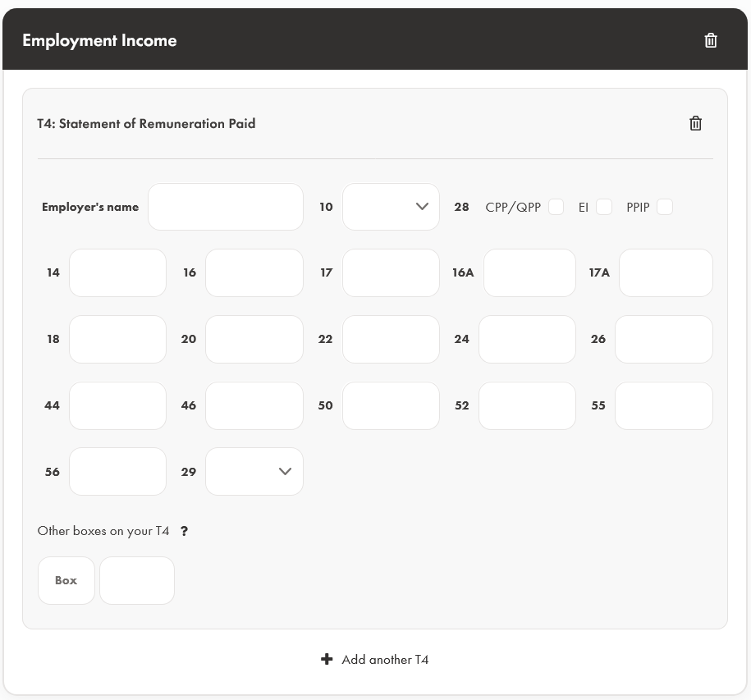Image resolution: width=751 pixels, height=700 pixels.
Task: Click the Add another T4 link
Action: pos(385,659)
